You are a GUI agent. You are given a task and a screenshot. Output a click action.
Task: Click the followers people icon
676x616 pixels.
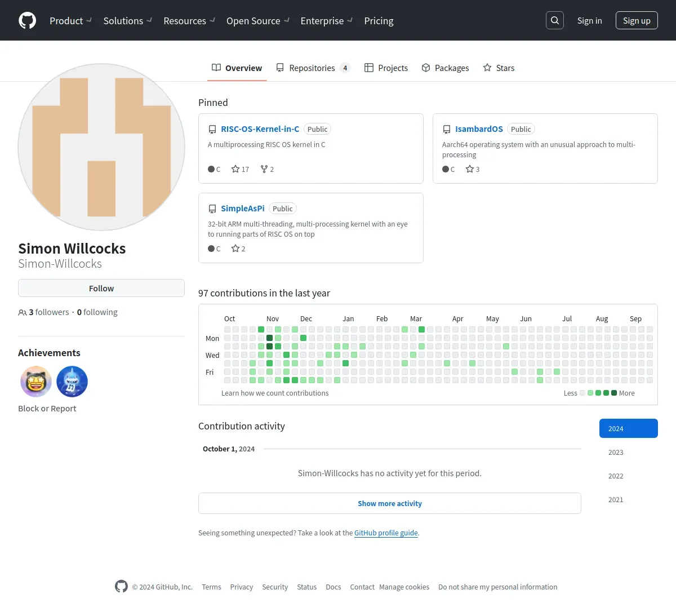click(23, 312)
